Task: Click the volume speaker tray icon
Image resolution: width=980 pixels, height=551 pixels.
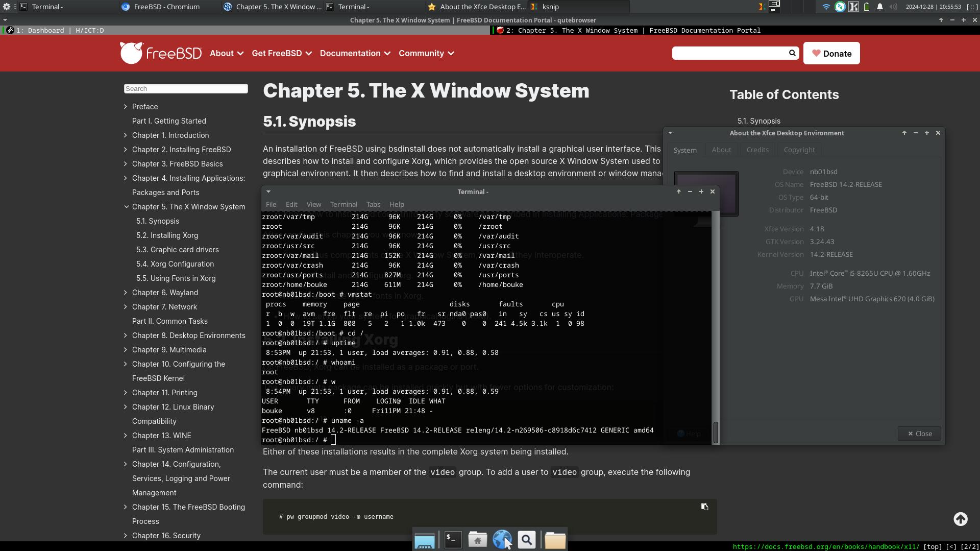Action: [893, 7]
